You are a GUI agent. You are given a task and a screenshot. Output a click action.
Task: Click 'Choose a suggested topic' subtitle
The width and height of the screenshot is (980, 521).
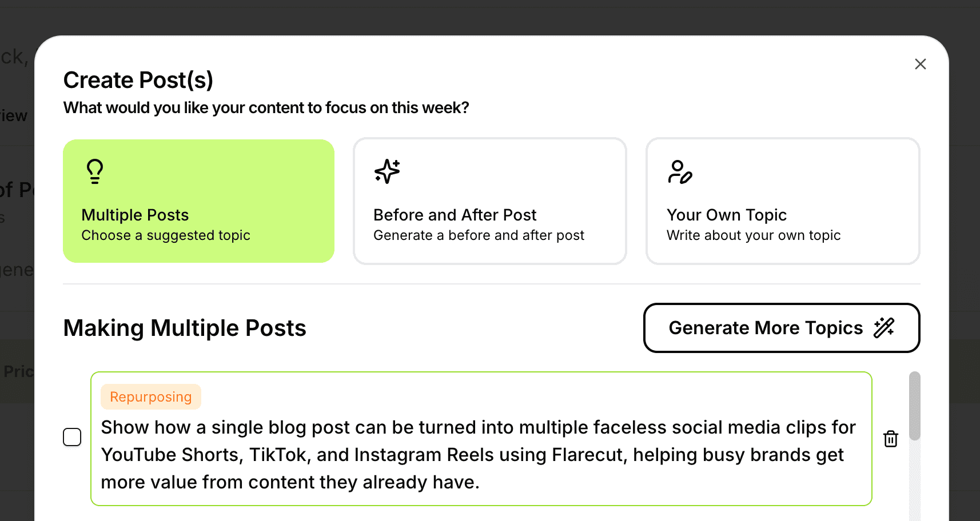coord(166,235)
